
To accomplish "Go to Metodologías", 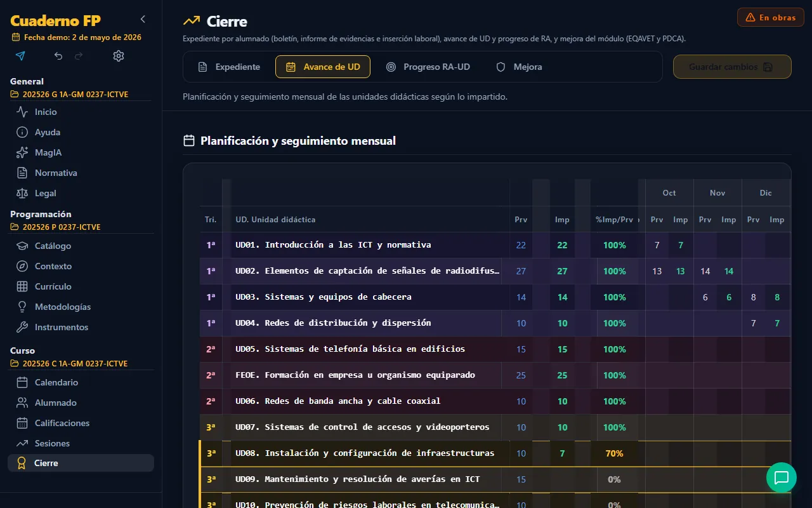I will pos(81,307).
